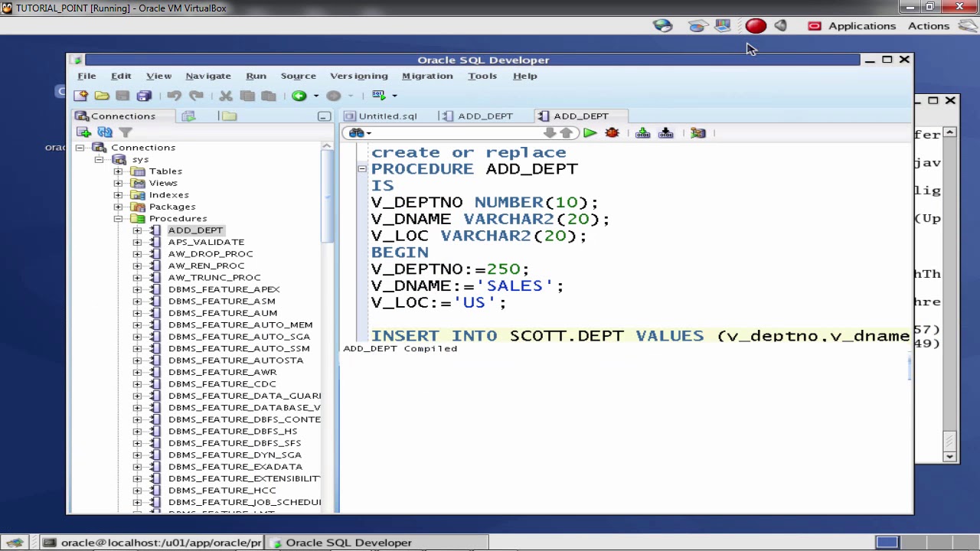Refresh the Connections tree
Image resolution: width=980 pixels, height=551 pixels.
(105, 132)
